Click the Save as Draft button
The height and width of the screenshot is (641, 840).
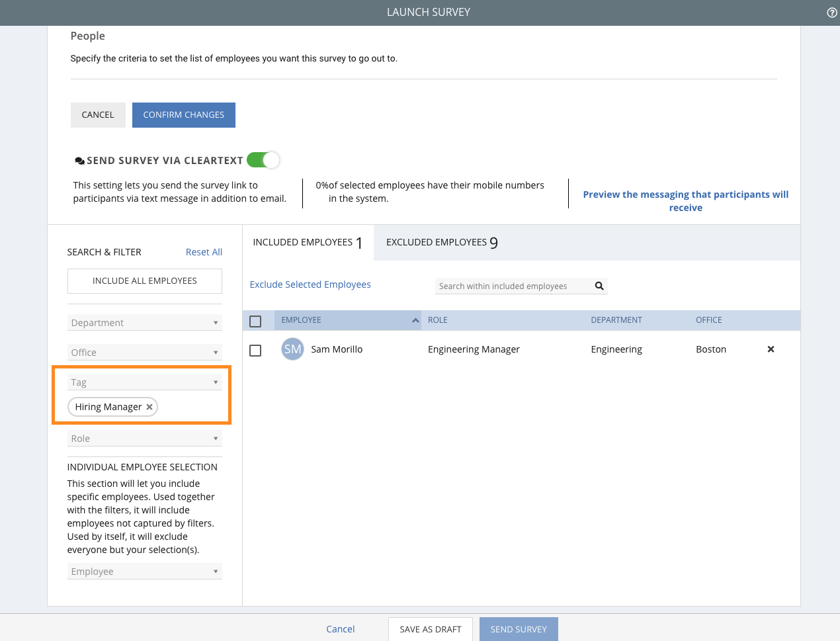430,629
